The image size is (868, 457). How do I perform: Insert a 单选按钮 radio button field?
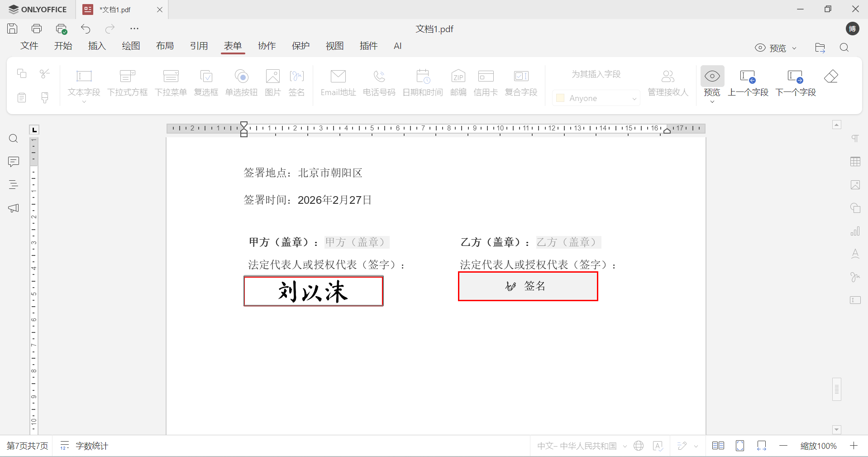241,84
